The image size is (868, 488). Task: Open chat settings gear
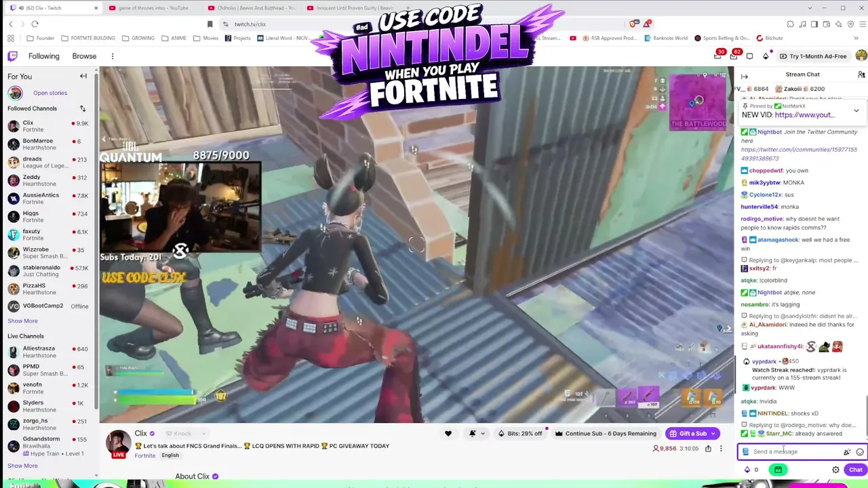(x=835, y=470)
